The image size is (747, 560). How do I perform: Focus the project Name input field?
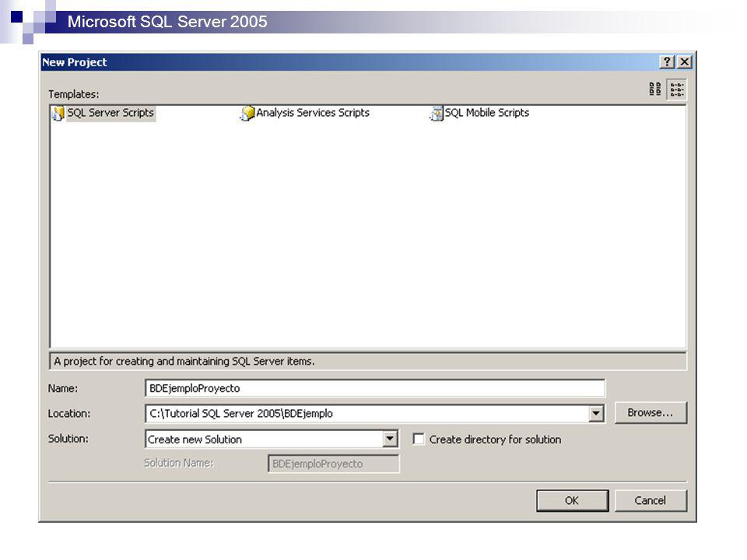pyautogui.click(x=375, y=388)
